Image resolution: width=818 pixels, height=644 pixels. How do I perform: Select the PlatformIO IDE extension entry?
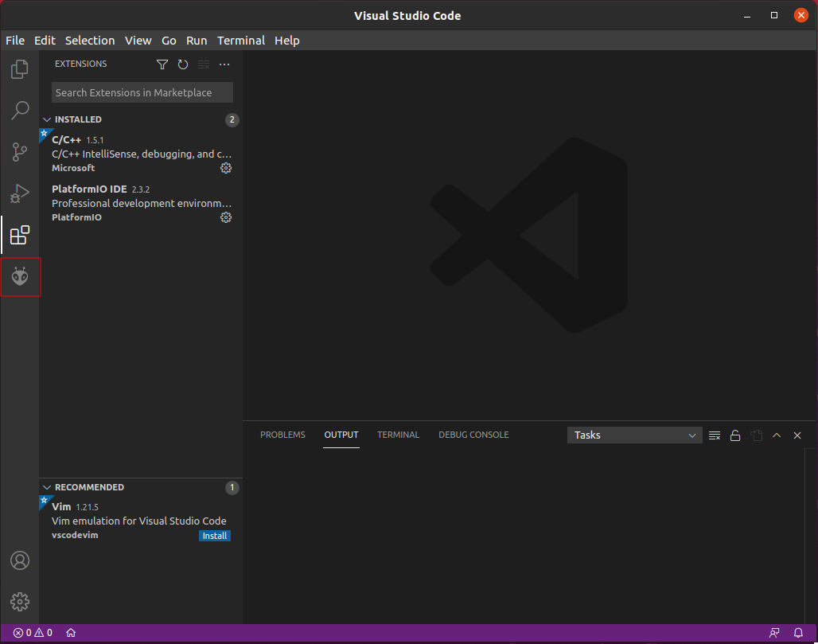pos(141,202)
